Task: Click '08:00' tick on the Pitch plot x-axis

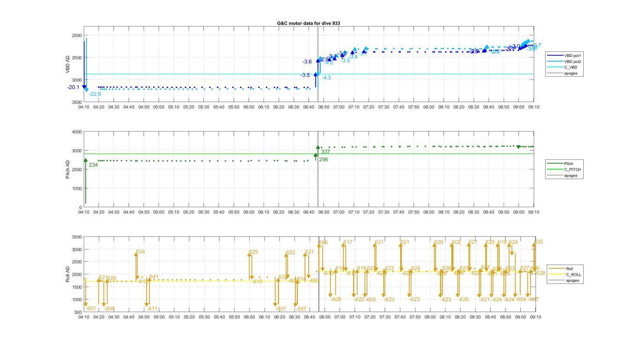Action: pos(429,212)
